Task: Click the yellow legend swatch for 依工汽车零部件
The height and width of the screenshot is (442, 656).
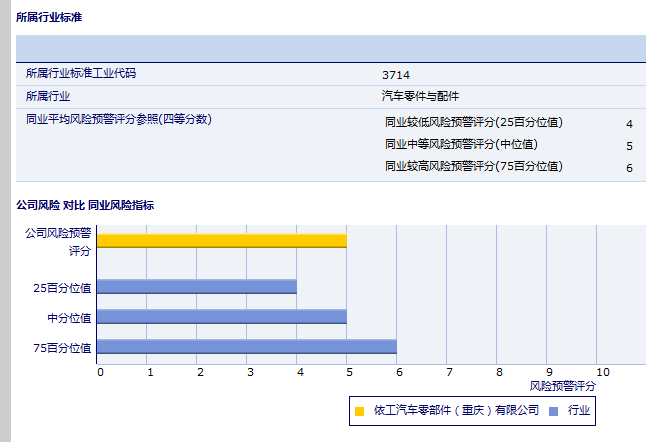Action: coord(359,410)
